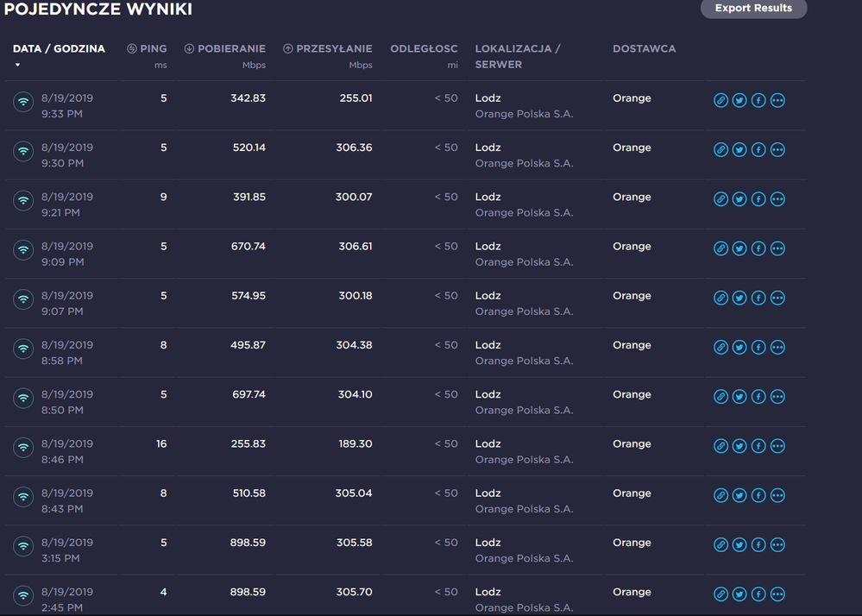Sort by ODLEGŁOSC column header
This screenshot has height=616, width=862.
tap(424, 49)
